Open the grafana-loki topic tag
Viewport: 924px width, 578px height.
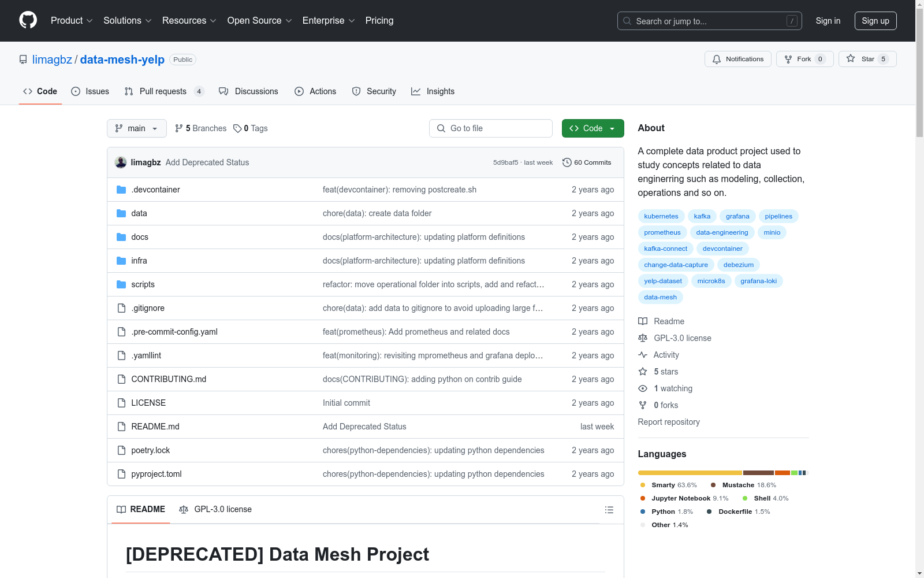759,281
